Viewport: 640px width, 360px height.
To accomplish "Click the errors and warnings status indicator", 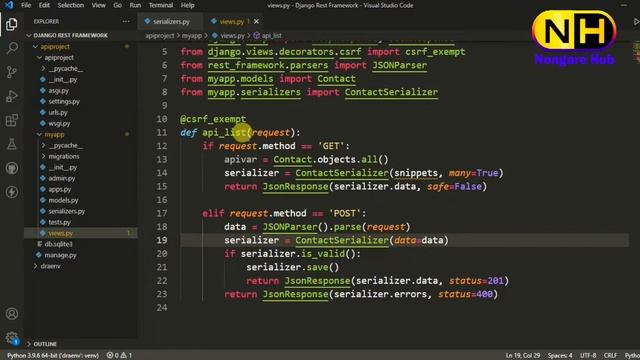I will point(119,355).
